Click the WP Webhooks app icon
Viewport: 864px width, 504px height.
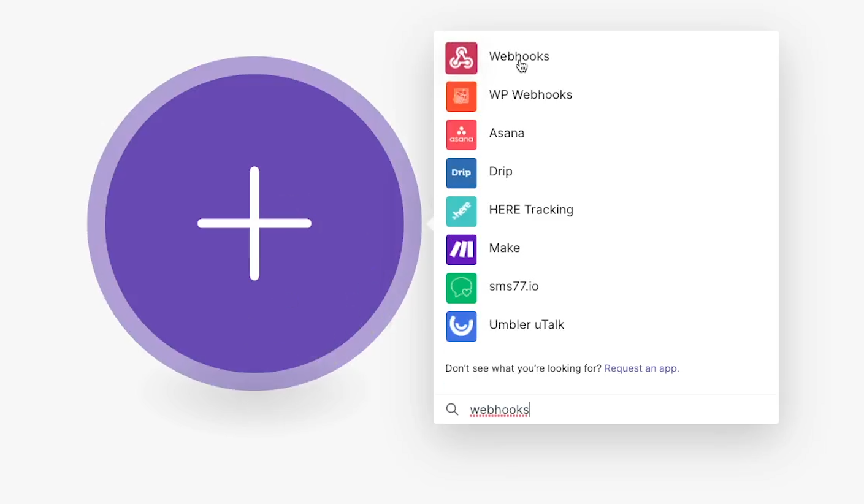[461, 96]
